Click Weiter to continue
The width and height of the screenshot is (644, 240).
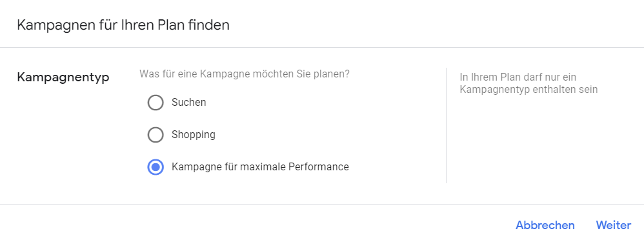click(x=614, y=225)
